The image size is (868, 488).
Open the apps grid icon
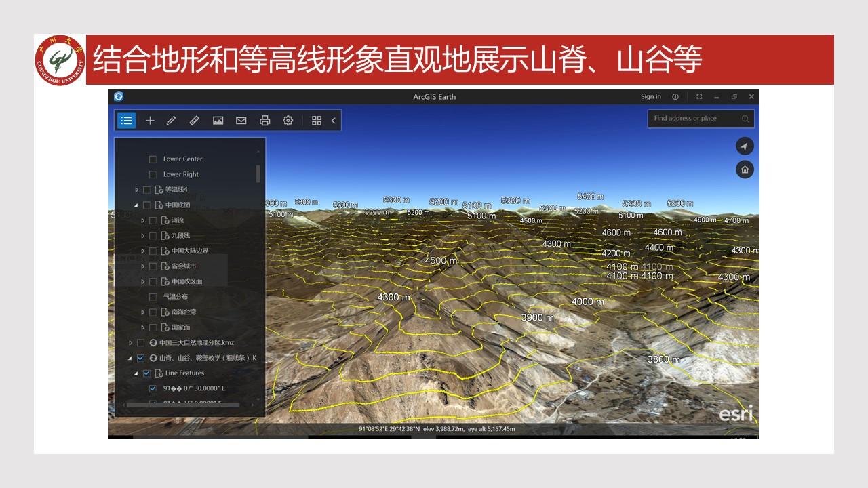[317, 121]
